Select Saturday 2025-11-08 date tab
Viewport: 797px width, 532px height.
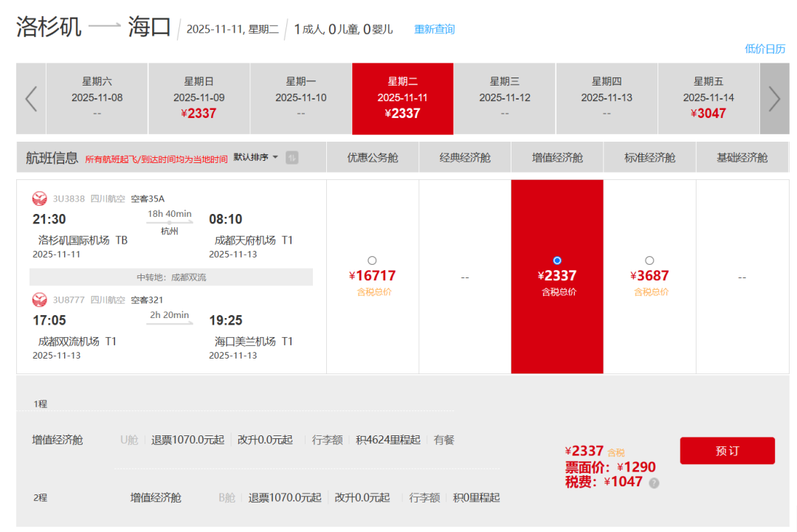[97, 98]
